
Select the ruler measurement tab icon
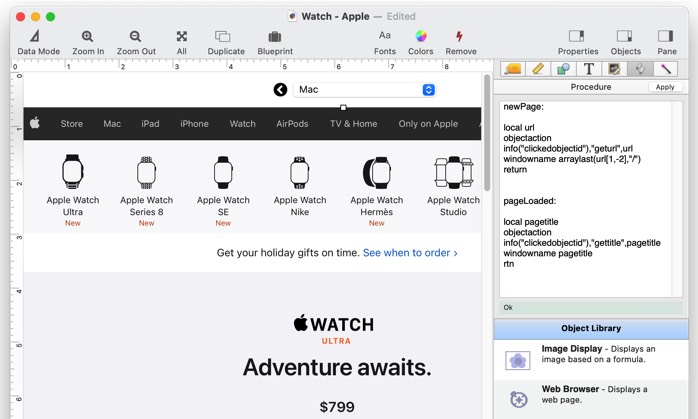coord(538,69)
